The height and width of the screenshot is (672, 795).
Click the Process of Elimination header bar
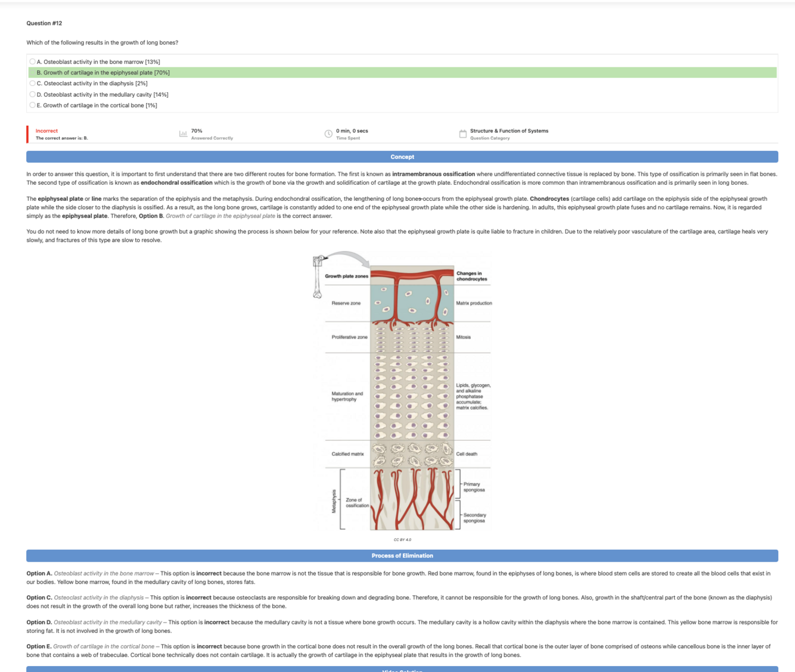tap(402, 556)
